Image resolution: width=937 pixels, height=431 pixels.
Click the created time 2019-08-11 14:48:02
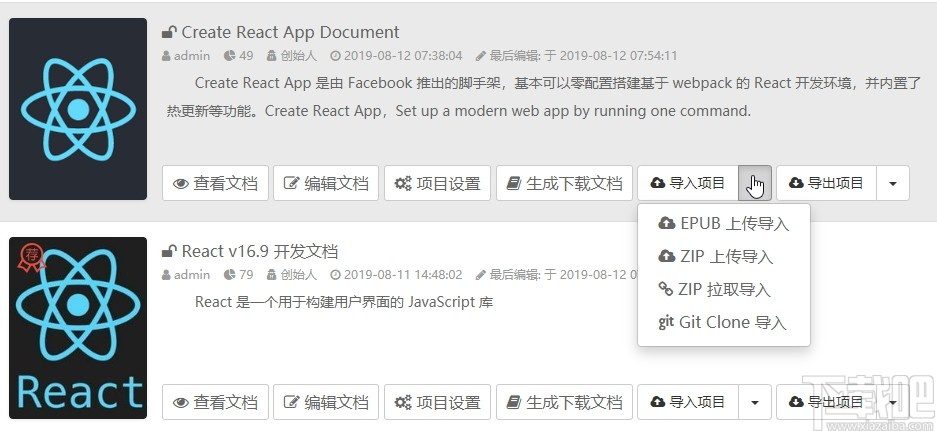point(396,274)
